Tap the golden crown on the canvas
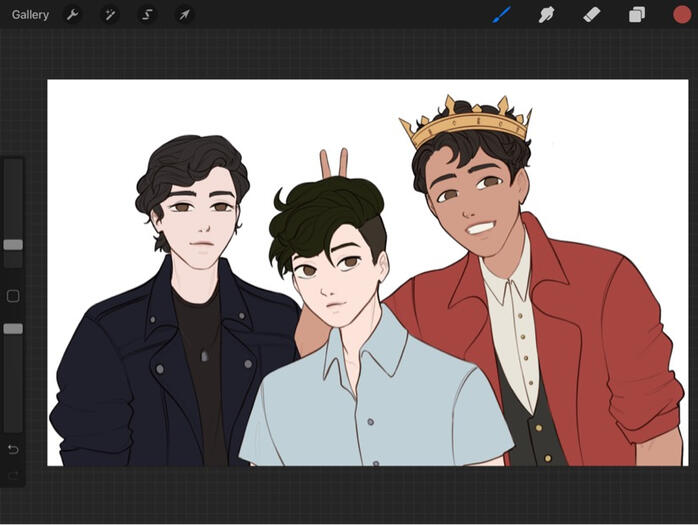This screenshot has width=698, height=525. pyautogui.click(x=465, y=123)
